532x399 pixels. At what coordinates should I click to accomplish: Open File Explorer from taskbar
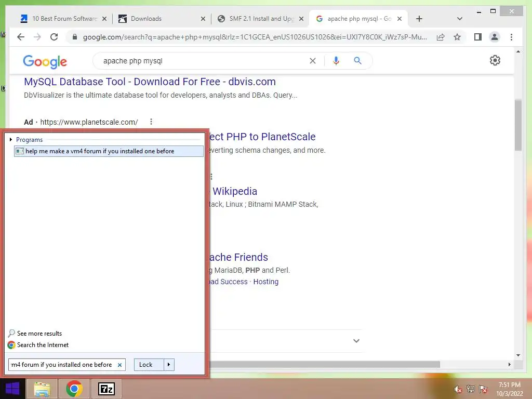point(42,389)
